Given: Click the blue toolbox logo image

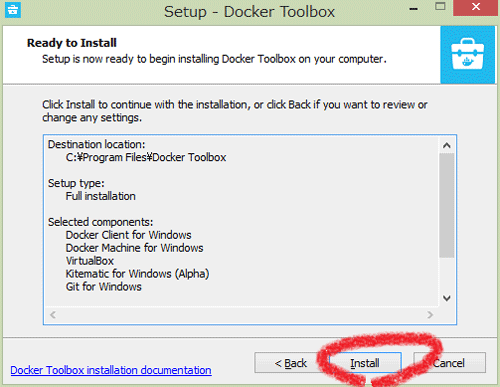Looking at the screenshot, I should pyautogui.click(x=467, y=55).
